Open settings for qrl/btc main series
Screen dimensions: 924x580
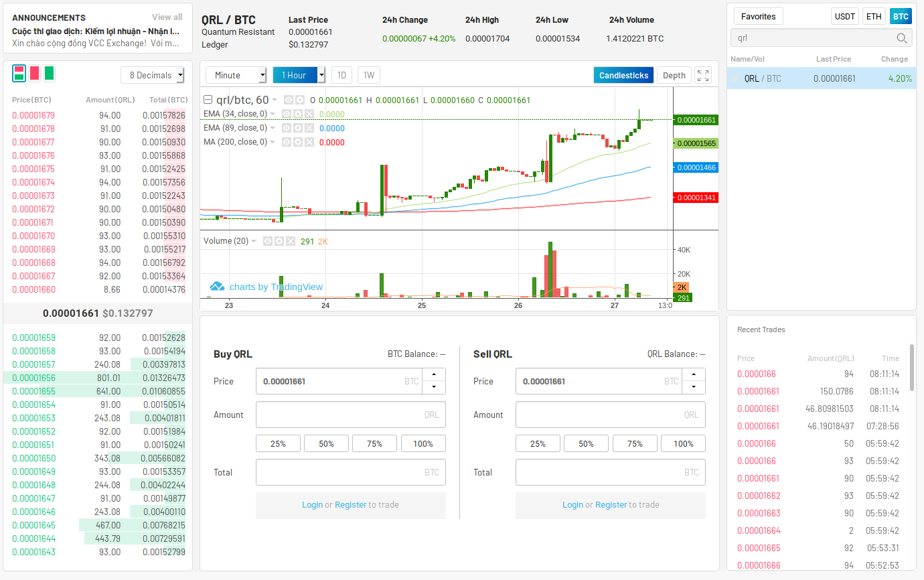299,100
